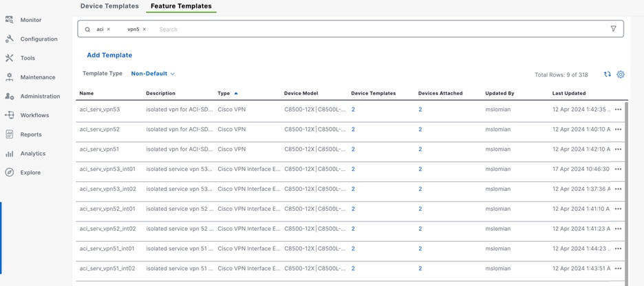This screenshot has height=286, width=644.
Task: Open more actions for aci_serv_vpn53_int01
Action: (x=618, y=169)
